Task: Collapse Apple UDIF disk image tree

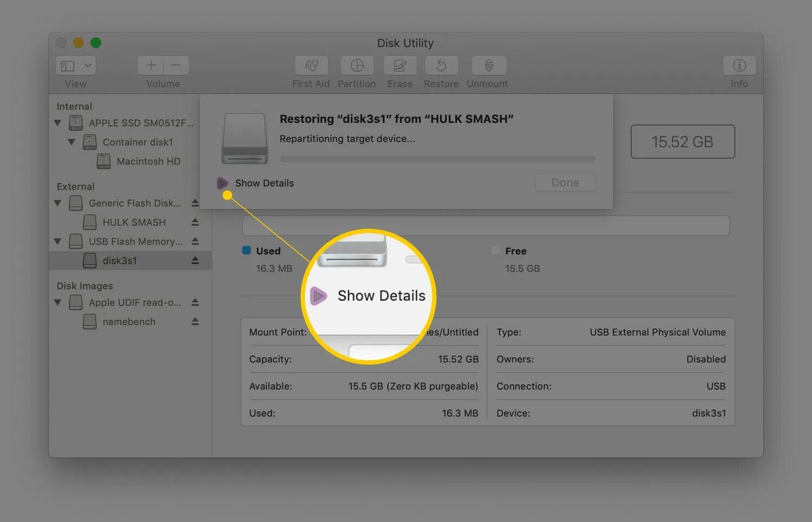Action: click(57, 303)
